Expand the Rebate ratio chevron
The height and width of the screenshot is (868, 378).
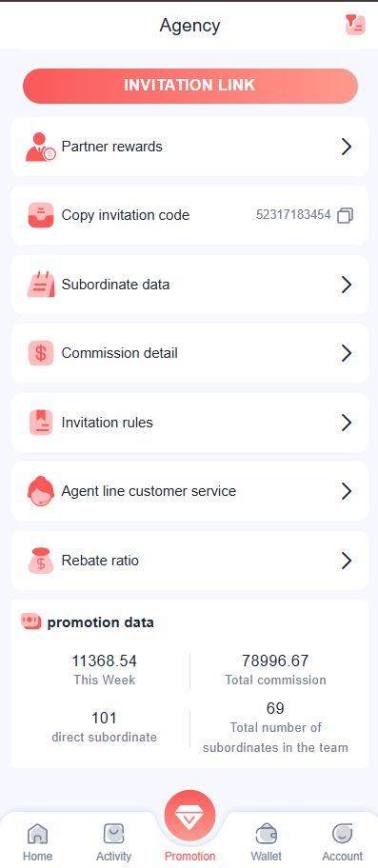tap(347, 561)
